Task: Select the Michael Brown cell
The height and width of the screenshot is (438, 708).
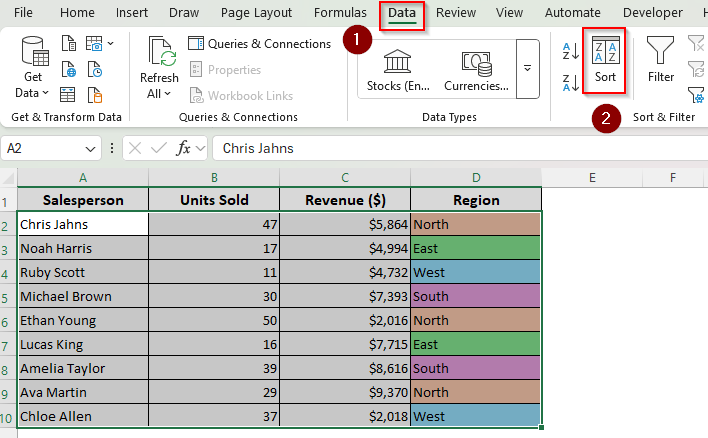Action: [83, 296]
